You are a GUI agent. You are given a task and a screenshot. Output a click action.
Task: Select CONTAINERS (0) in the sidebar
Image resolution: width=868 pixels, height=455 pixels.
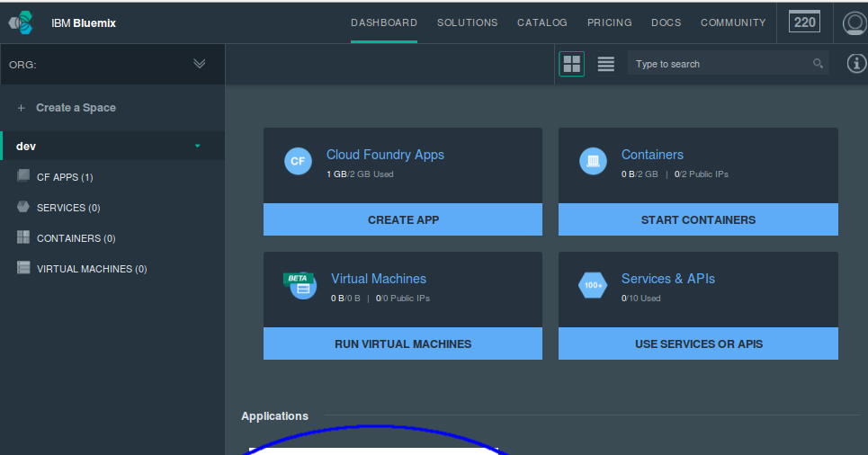(x=76, y=238)
